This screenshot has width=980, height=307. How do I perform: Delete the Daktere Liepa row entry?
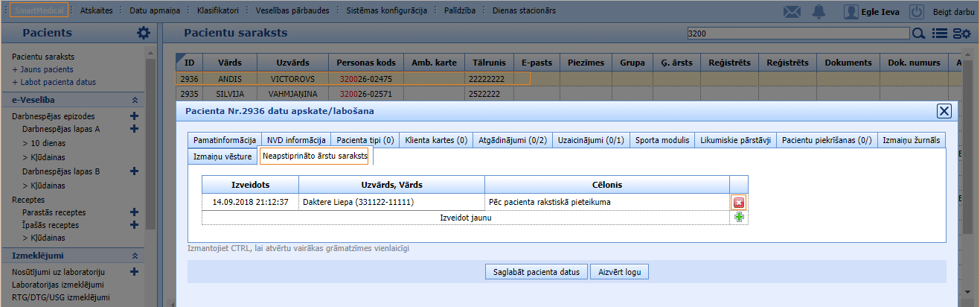click(739, 203)
